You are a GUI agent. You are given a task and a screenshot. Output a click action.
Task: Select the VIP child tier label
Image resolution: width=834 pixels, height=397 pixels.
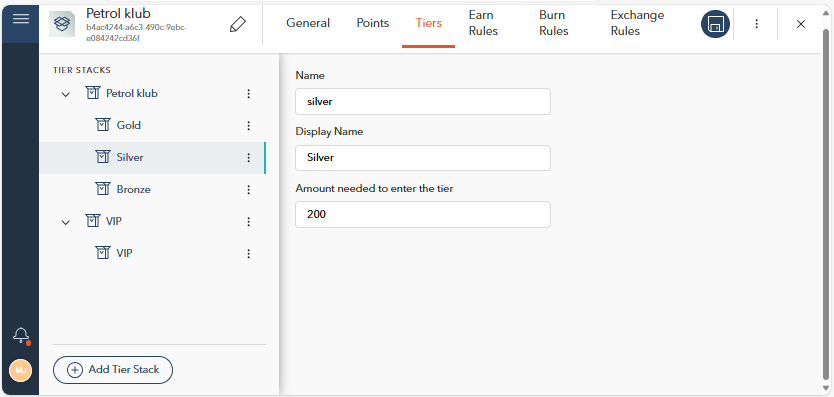click(x=124, y=253)
